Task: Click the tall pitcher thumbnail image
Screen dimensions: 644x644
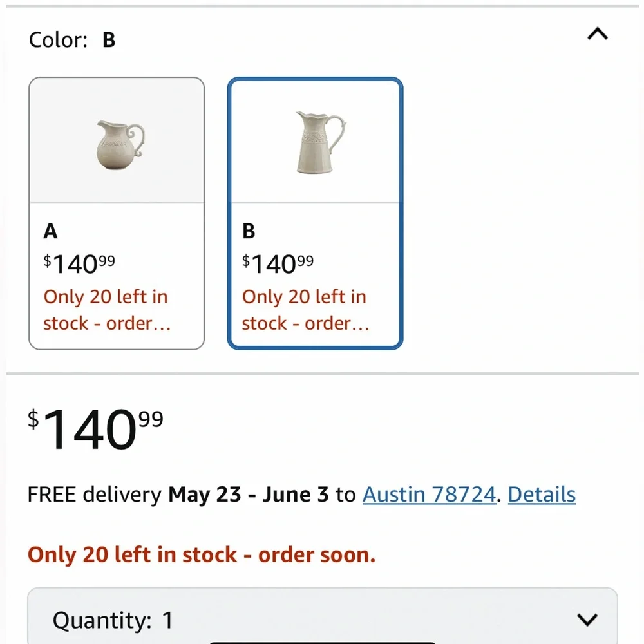Action: (321, 142)
